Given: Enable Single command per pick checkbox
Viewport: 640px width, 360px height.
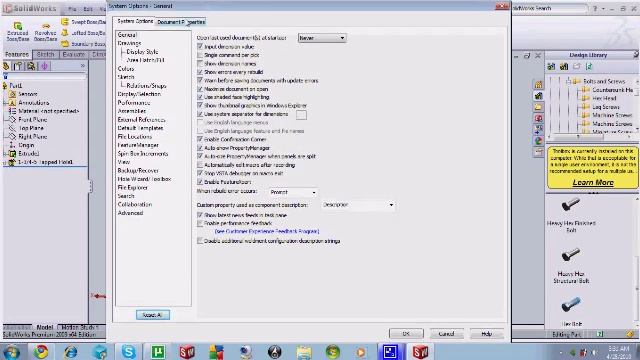Looking at the screenshot, I should [x=200, y=55].
